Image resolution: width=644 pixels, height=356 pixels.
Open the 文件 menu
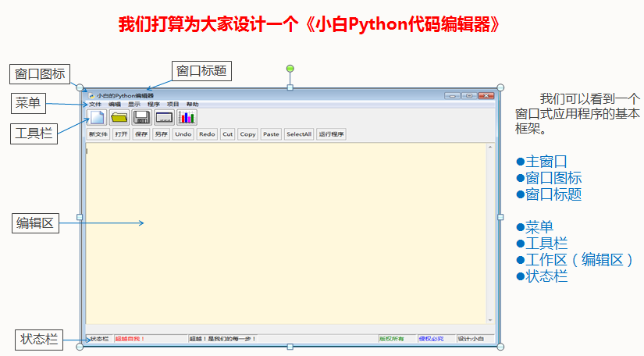point(95,105)
